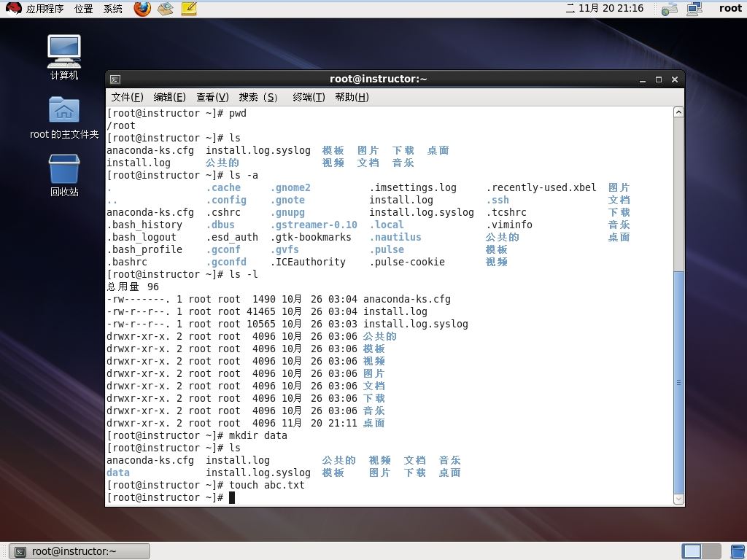Click the '.bash_logout' file name
Screen dimensions: 747x560
(142, 237)
